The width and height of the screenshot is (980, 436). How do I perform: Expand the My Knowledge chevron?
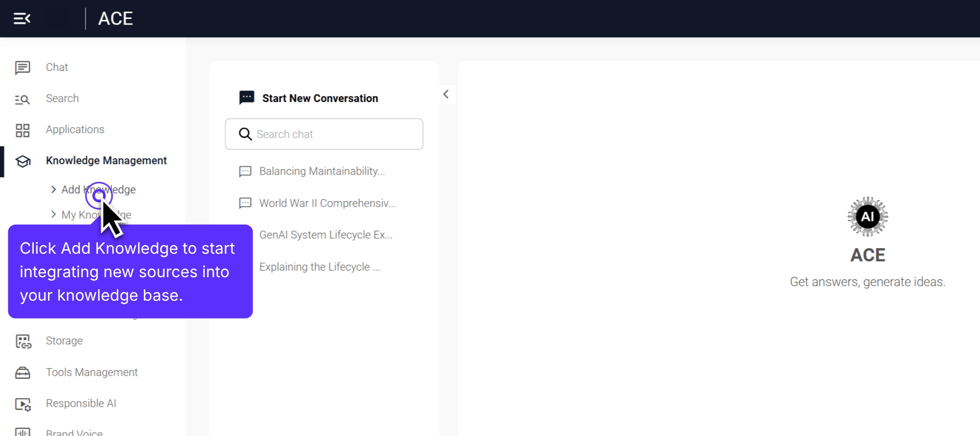click(x=54, y=214)
